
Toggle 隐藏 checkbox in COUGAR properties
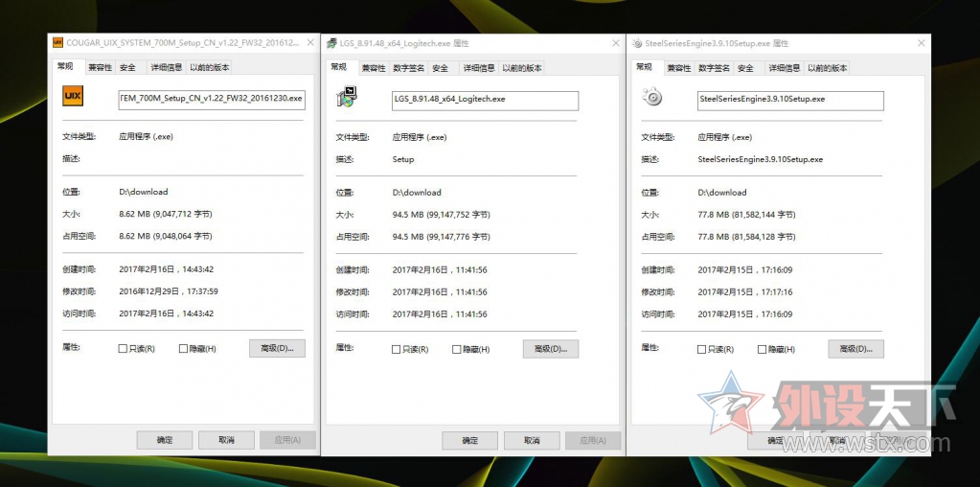(x=183, y=349)
